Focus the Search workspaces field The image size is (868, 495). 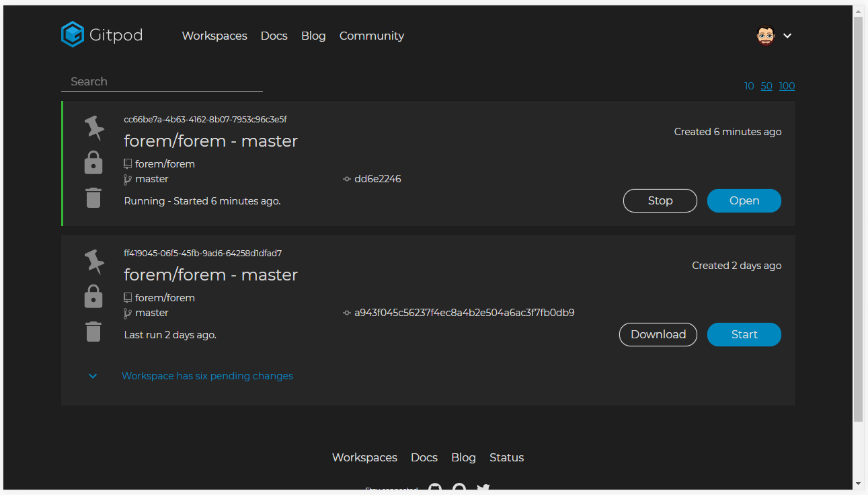click(x=162, y=81)
